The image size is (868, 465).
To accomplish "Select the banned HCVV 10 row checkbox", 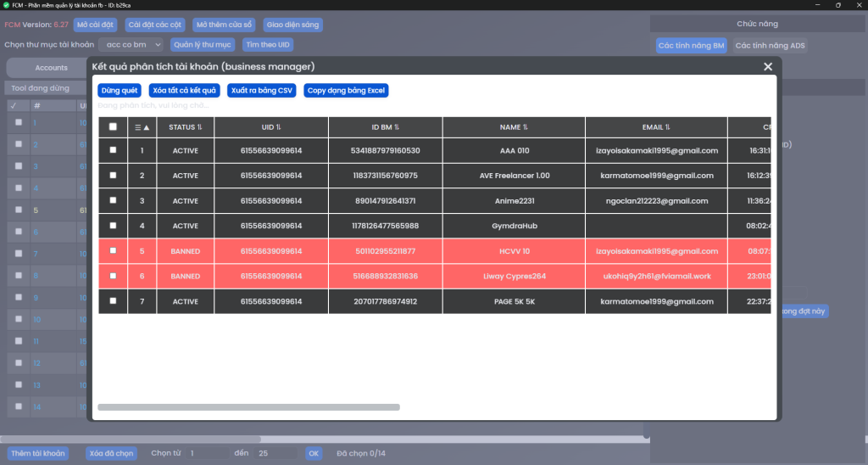I will (x=113, y=250).
